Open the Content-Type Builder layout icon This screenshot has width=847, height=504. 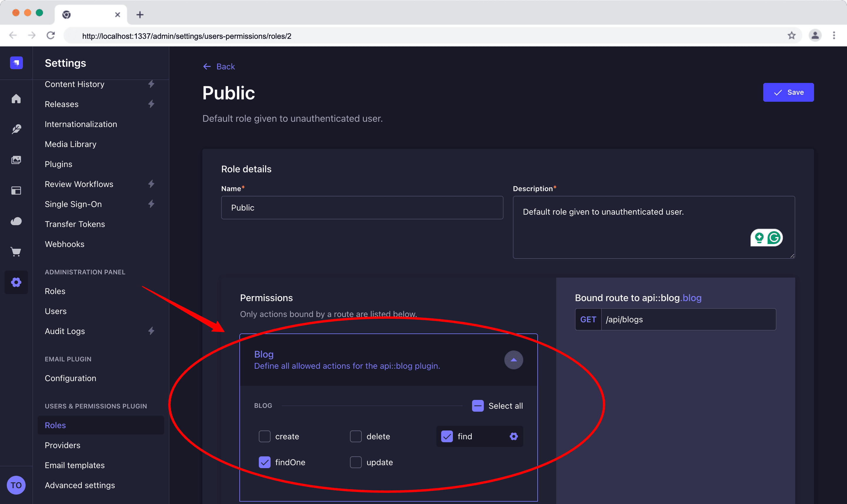pyautogui.click(x=16, y=191)
